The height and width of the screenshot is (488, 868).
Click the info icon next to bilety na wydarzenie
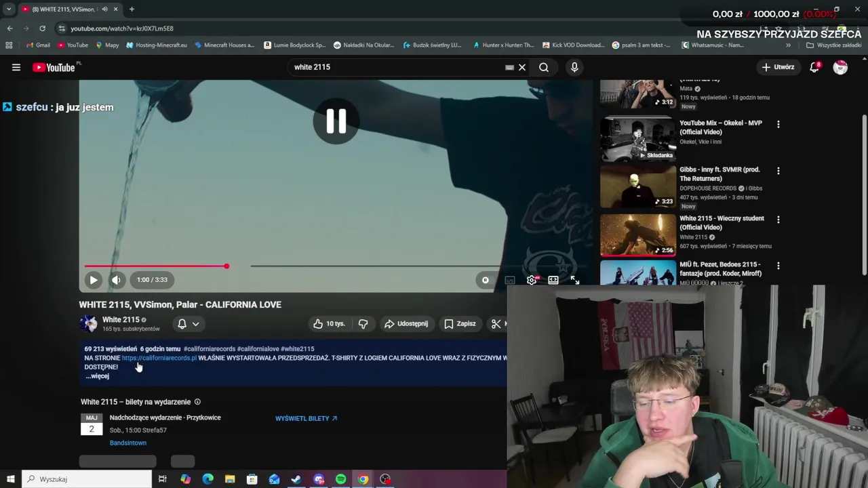coord(197,402)
